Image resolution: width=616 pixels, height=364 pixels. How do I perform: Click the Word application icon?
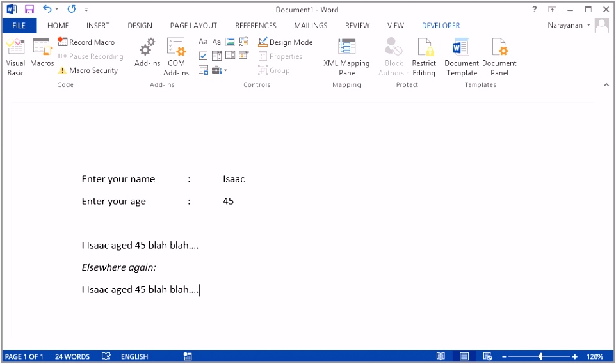(12, 9)
